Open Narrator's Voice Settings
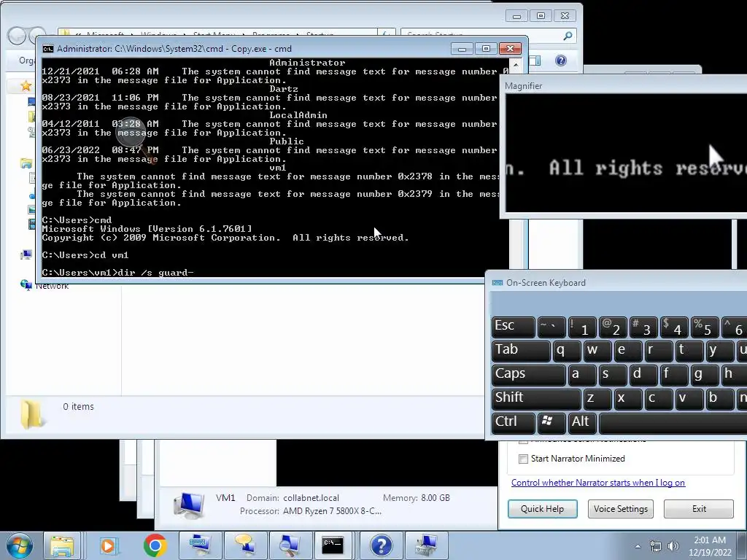This screenshot has height=560, width=747. tap(620, 508)
